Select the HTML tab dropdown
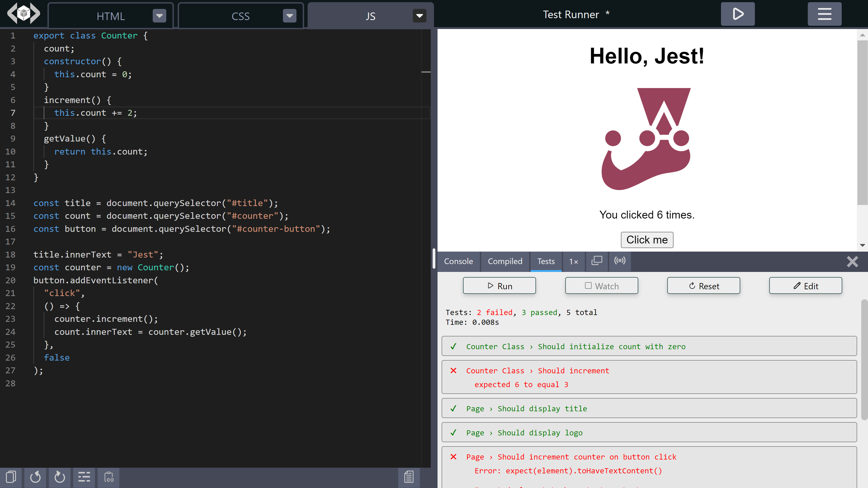This screenshot has height=488, width=868. click(159, 15)
